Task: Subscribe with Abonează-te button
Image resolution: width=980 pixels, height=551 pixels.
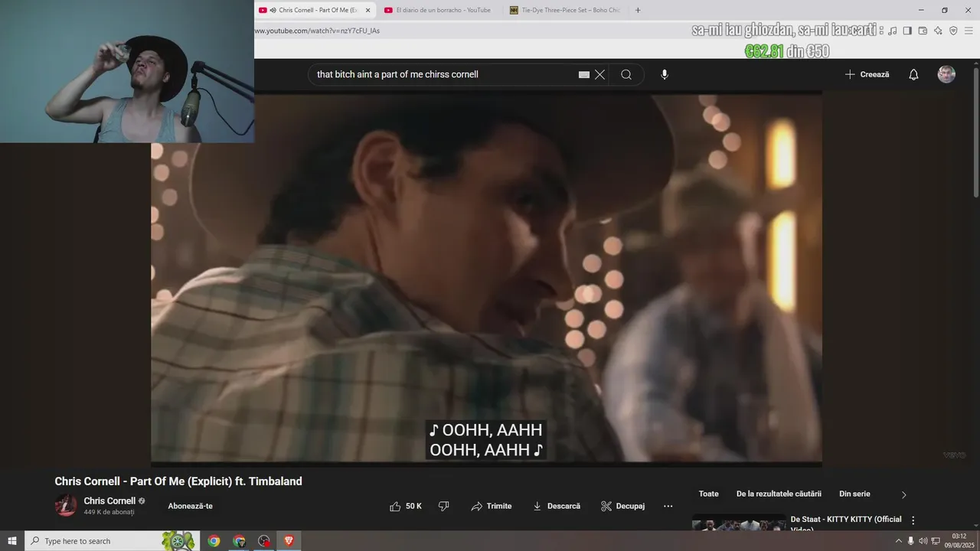Action: pos(191,506)
